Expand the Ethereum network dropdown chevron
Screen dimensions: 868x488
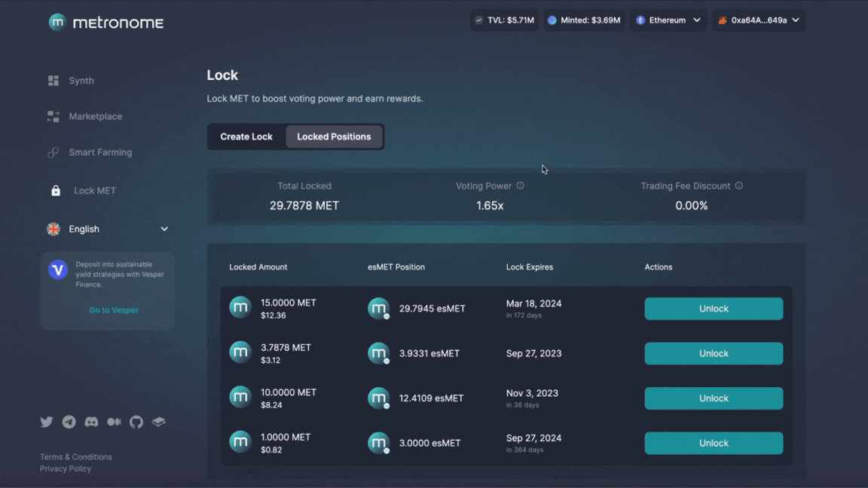[x=697, y=20]
